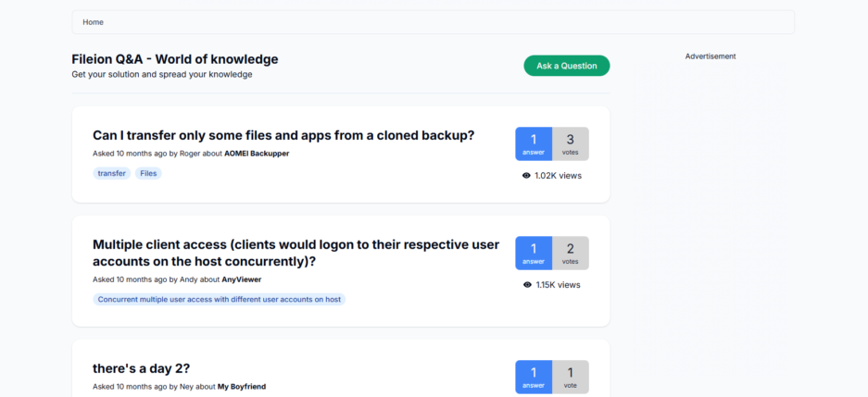
Task: Click the Fileion Q&A page heading
Action: click(175, 59)
